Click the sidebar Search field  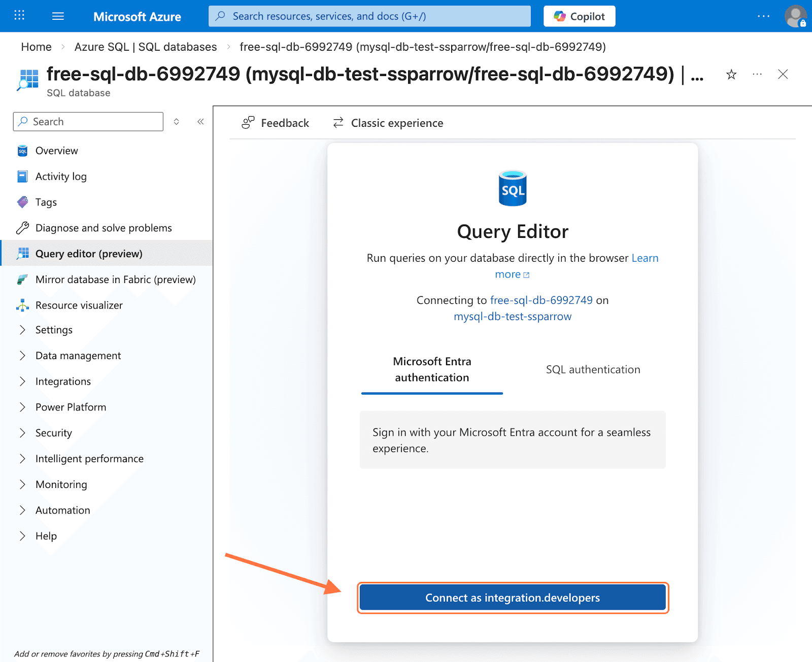[89, 122]
